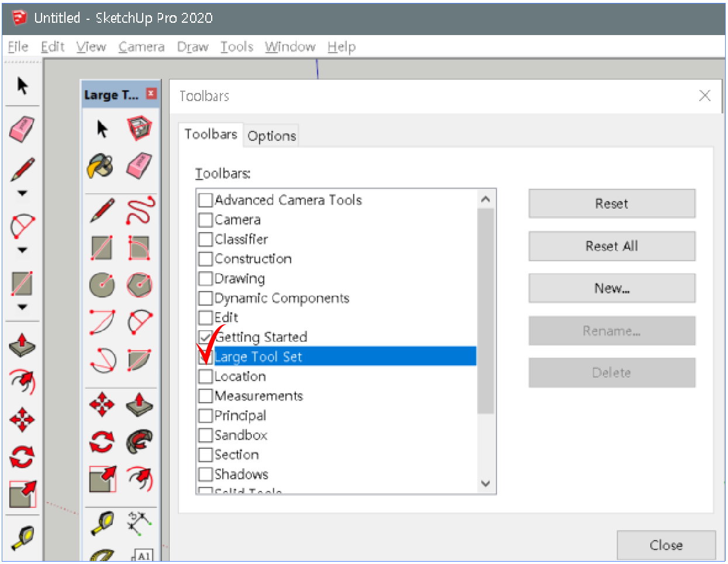The image size is (728, 564).
Task: Select the Toolbars tab
Action: tap(211, 134)
